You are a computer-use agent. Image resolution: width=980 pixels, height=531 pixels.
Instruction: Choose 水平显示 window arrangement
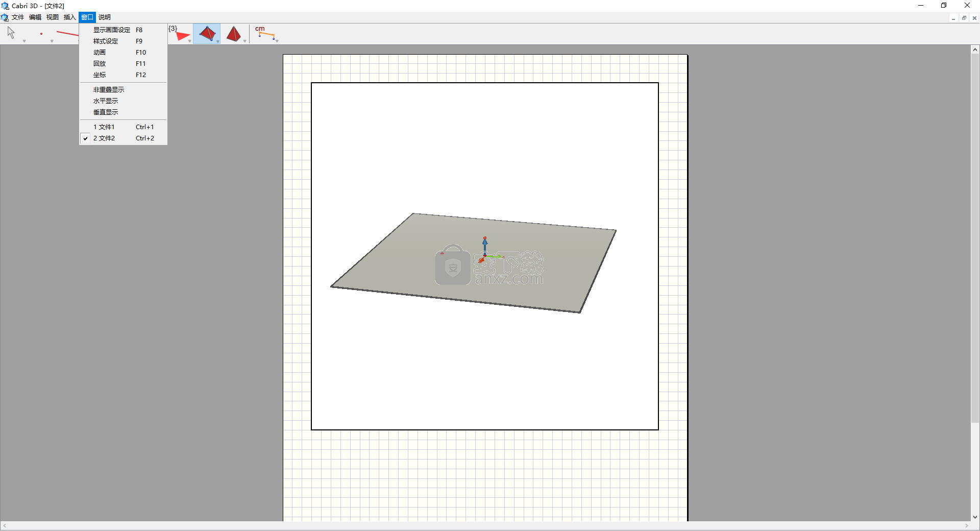click(x=123, y=101)
